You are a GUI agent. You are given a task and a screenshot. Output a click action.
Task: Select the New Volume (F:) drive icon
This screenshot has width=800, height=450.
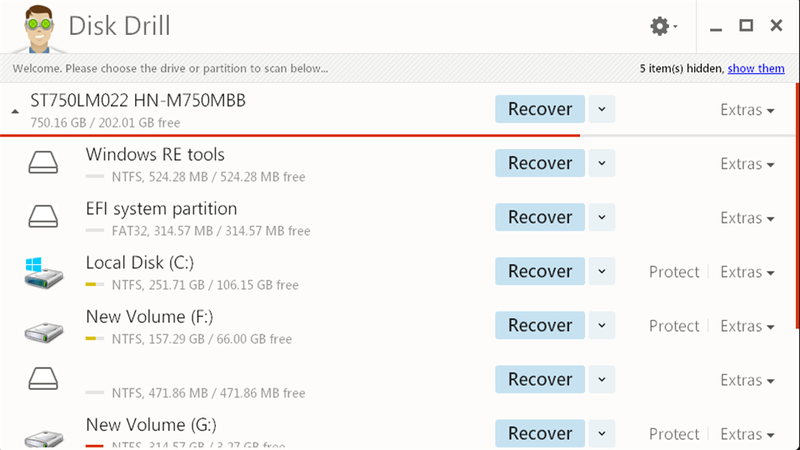[x=43, y=326]
